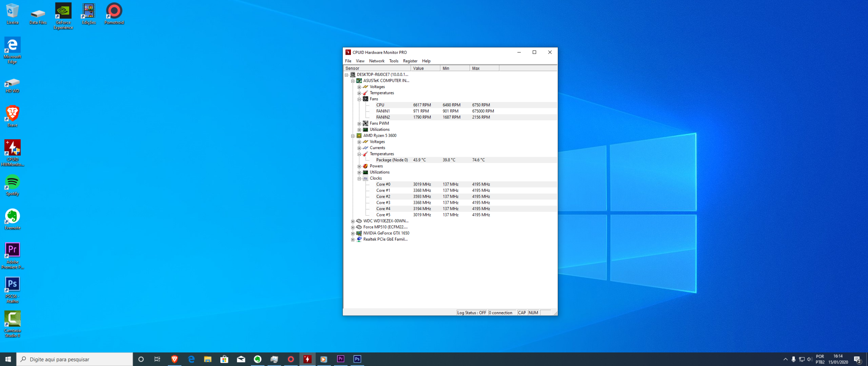The width and height of the screenshot is (868, 366).
Task: Collapse the Clocks group
Action: 359,179
